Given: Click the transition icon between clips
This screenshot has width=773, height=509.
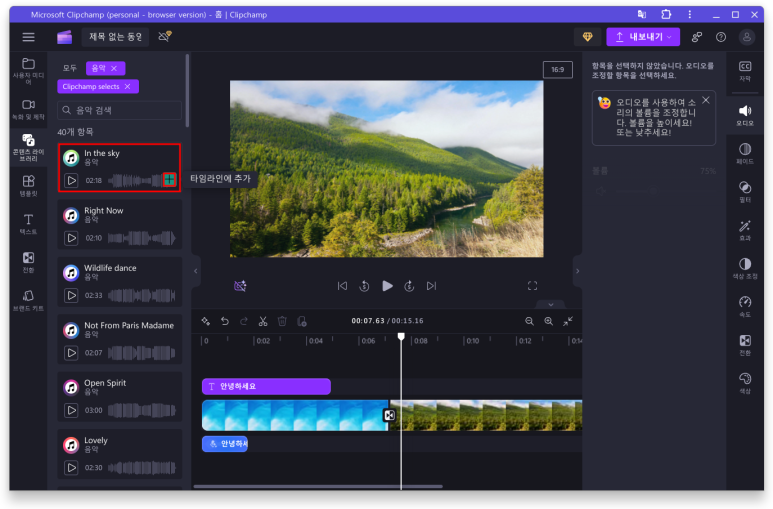Looking at the screenshot, I should (x=389, y=415).
